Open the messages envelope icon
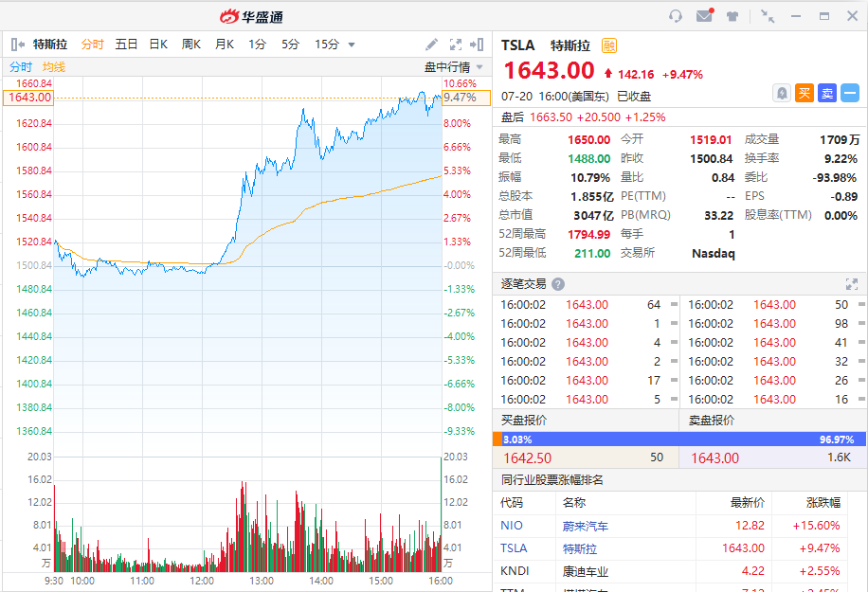The width and height of the screenshot is (868, 592). 705,15
